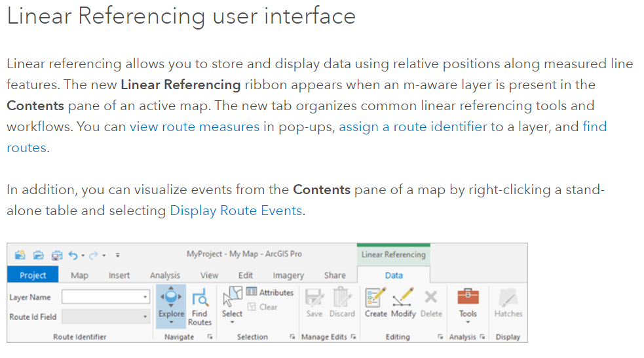644x358 pixels.
Task: Open the Layer Name combo box
Action: tap(105, 297)
